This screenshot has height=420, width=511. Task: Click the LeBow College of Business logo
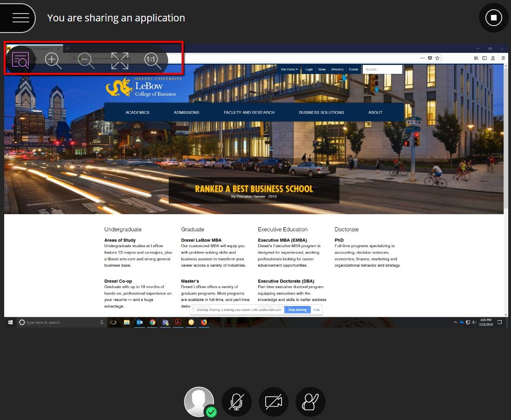pos(144,87)
